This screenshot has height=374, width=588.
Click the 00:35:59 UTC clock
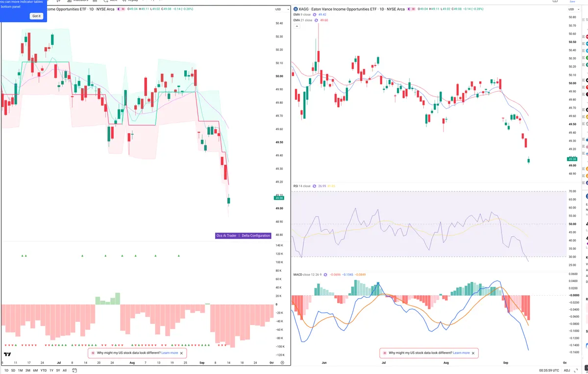(550, 371)
